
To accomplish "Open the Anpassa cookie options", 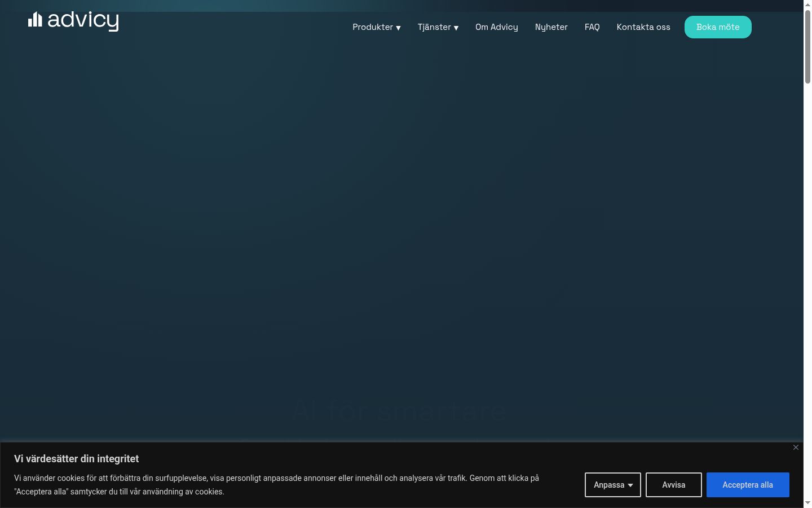I will point(613,485).
